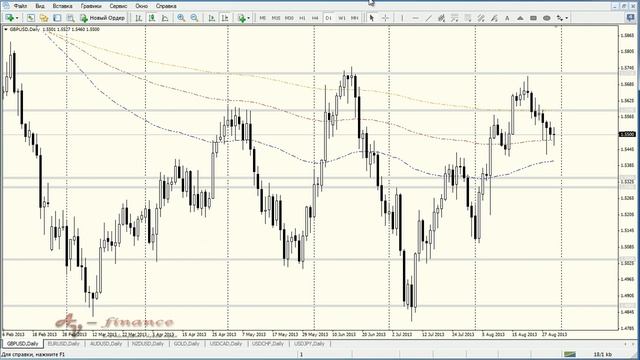
Task: Toggle chart auto scroll
Action: pyautogui.click(x=211, y=18)
